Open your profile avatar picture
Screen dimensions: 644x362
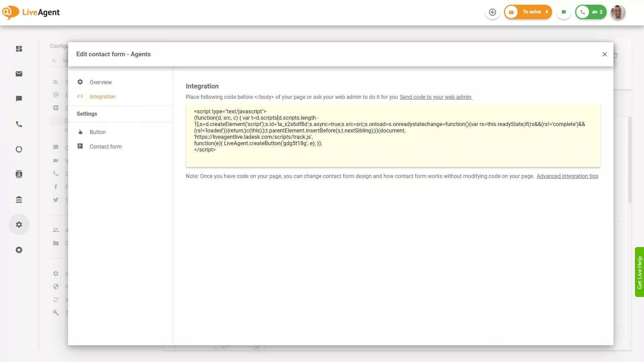(x=618, y=12)
